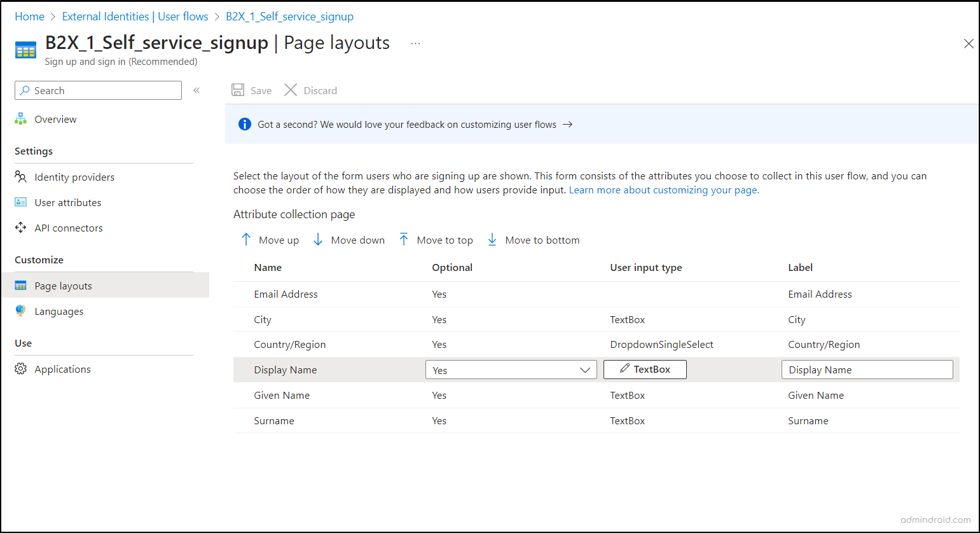Image resolution: width=980 pixels, height=533 pixels.
Task: Open the API connectors page
Action: (x=69, y=227)
